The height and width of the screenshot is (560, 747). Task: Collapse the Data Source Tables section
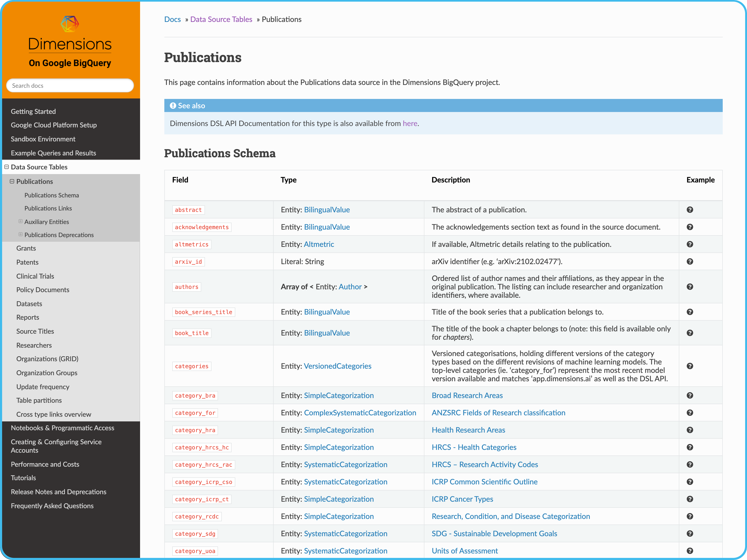click(6, 167)
